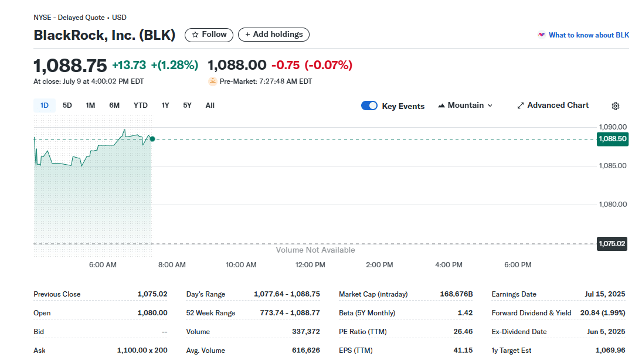Click the 52 Week Range value

point(290,313)
